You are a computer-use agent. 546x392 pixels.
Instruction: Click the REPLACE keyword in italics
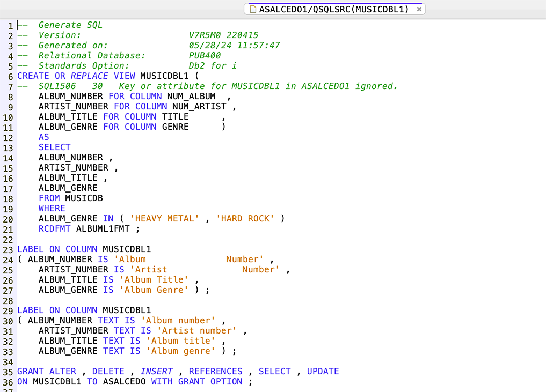point(89,76)
